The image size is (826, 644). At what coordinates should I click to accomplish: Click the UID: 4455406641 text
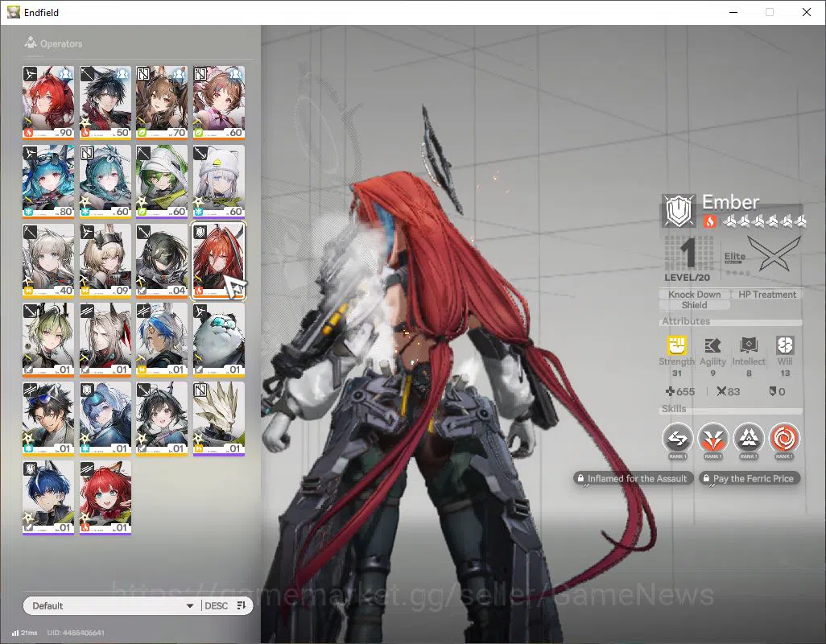76,633
